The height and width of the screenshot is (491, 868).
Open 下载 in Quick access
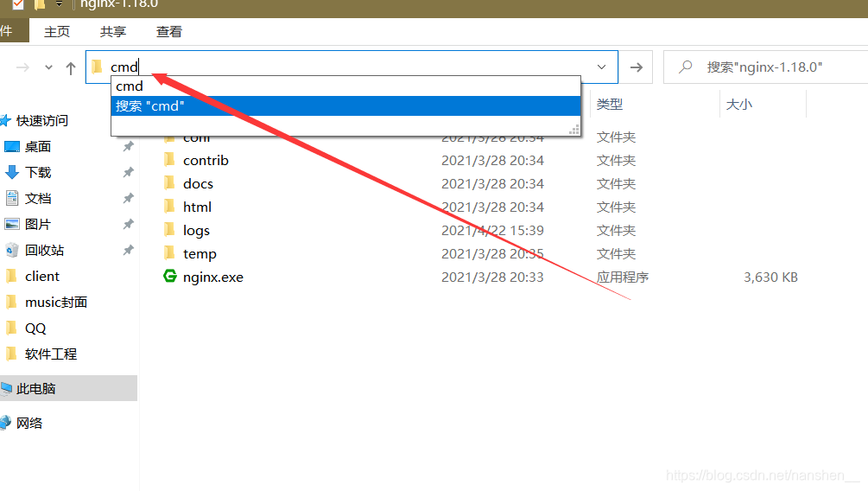tap(38, 172)
